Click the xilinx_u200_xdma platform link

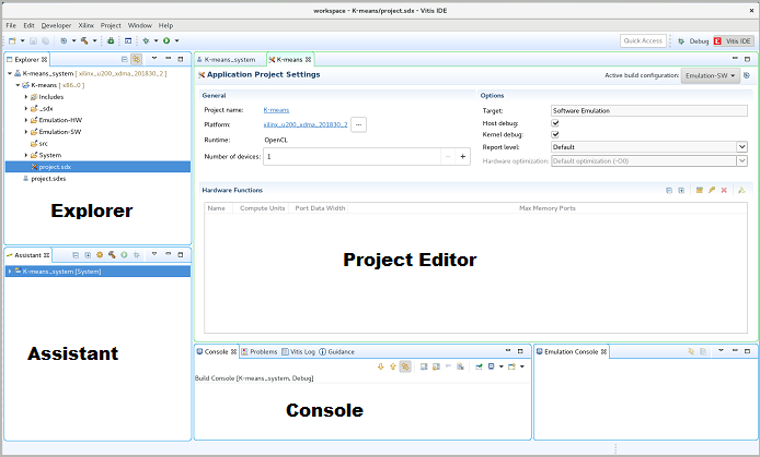pos(305,125)
